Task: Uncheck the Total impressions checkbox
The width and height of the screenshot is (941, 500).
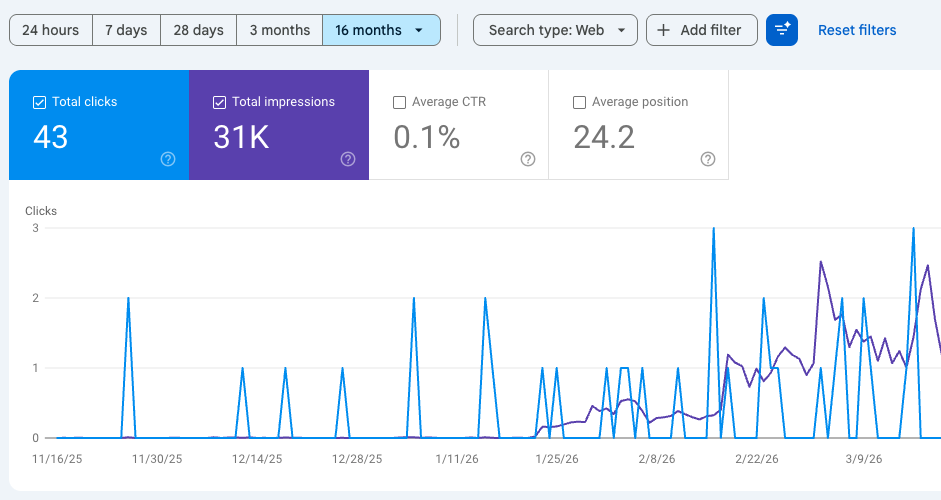Action: coord(219,103)
